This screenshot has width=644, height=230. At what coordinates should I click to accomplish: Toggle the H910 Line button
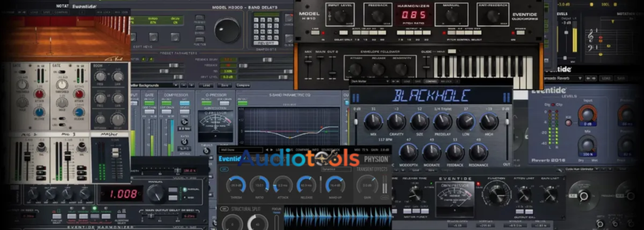point(316,33)
